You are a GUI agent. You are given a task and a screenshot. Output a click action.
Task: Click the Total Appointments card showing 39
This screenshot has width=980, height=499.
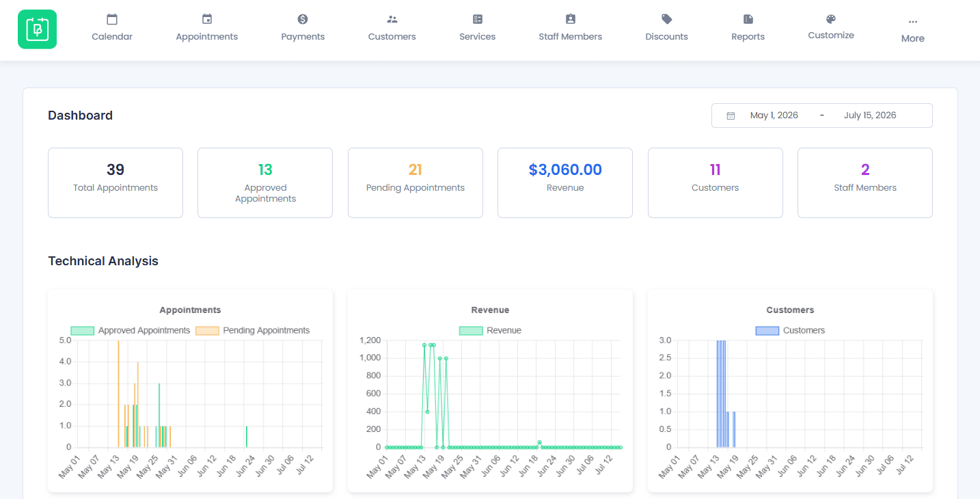pyautogui.click(x=115, y=183)
